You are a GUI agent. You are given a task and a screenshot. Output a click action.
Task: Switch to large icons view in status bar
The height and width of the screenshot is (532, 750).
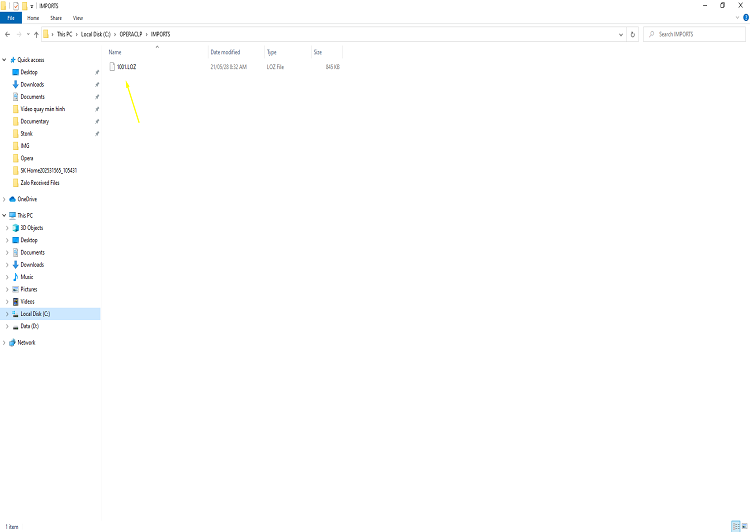pyautogui.click(x=744, y=526)
